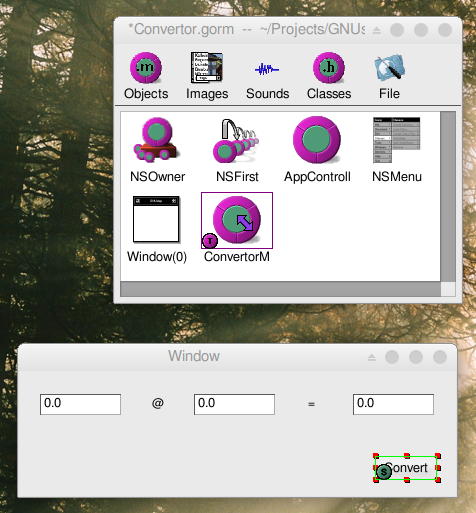Close the Window panel

(440, 357)
